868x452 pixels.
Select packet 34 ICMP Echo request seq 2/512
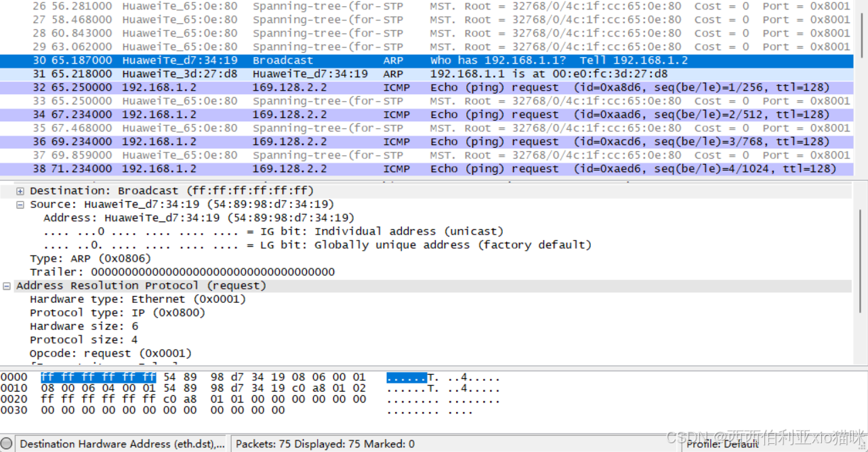coord(426,115)
